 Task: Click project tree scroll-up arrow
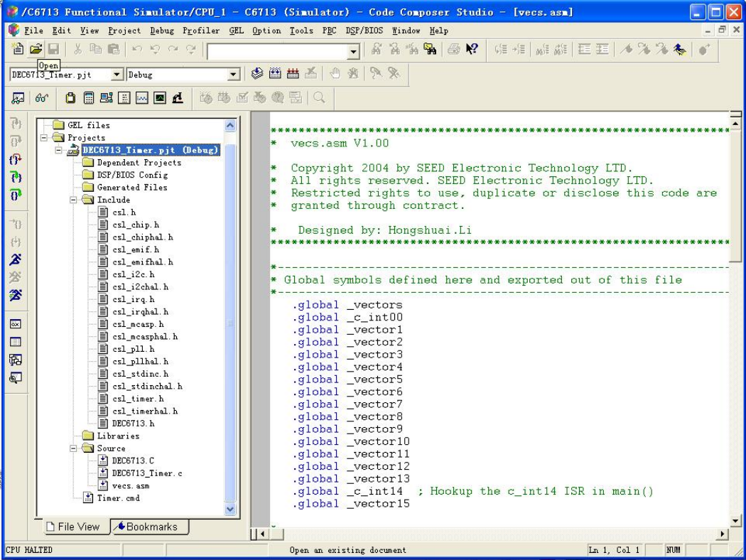230,125
